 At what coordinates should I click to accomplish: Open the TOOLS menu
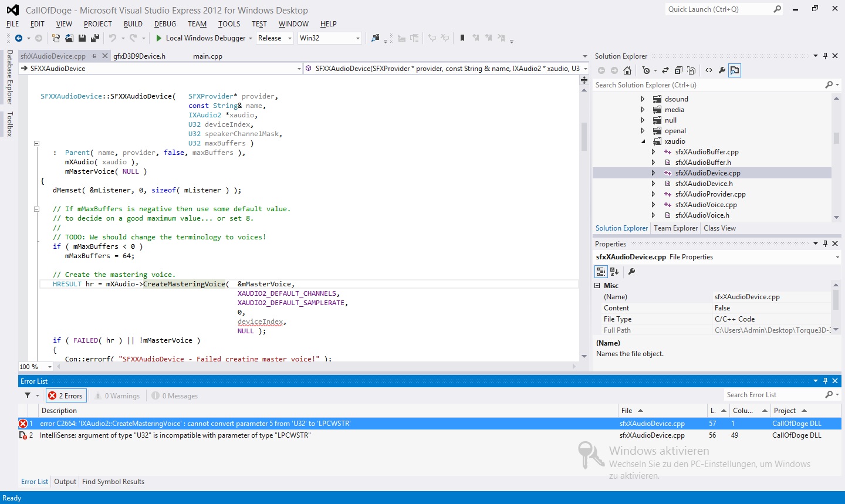point(229,24)
